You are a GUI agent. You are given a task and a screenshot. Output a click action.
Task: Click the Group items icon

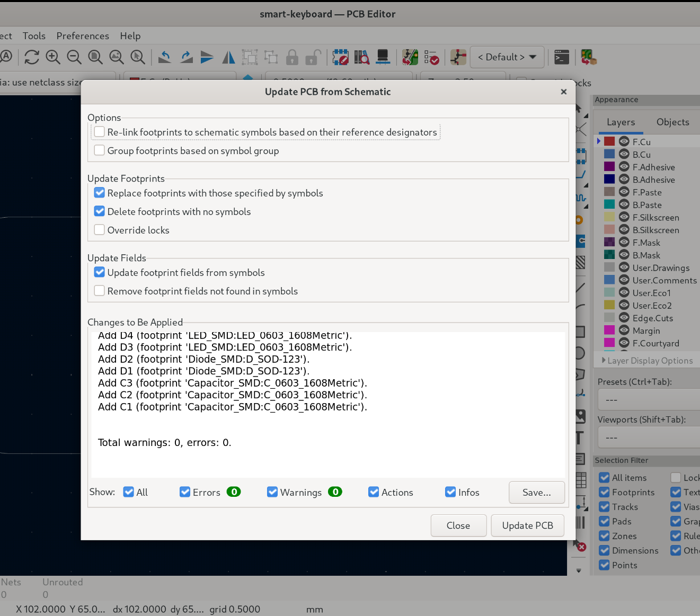tap(250, 57)
